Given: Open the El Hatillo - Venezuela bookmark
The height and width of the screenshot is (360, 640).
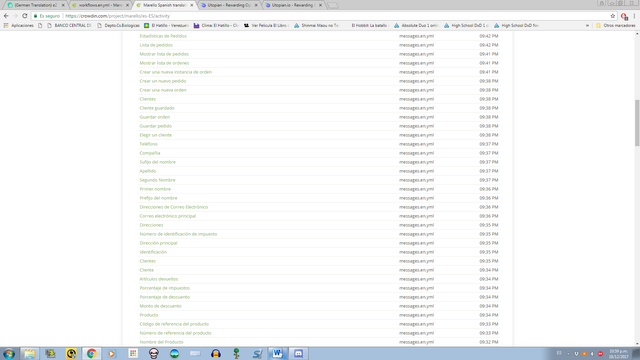Looking at the screenshot, I should click(x=166, y=25).
